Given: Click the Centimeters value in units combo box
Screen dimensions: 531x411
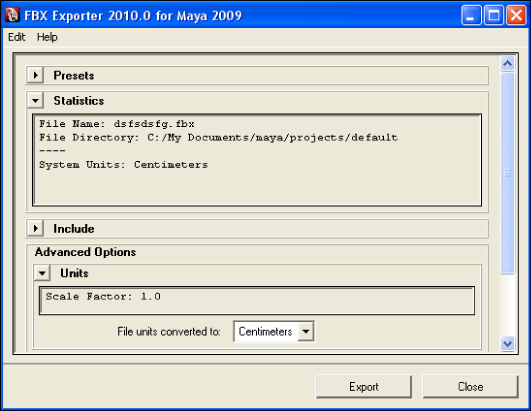Looking at the screenshot, I should [266, 331].
